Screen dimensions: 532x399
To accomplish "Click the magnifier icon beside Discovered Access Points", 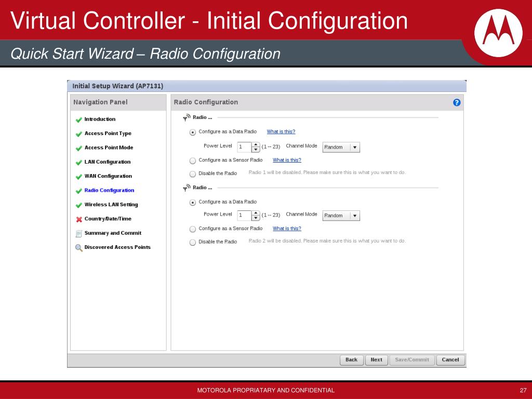I will coord(79,248).
